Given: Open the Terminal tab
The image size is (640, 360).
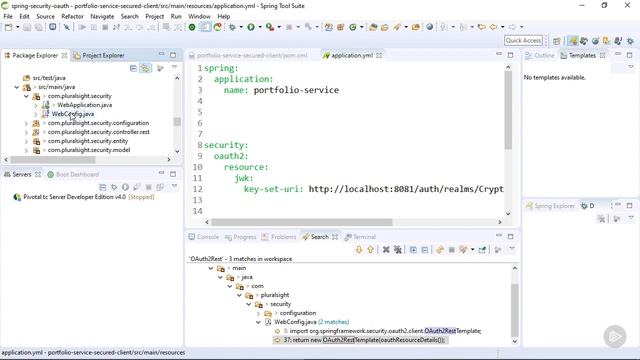Looking at the screenshot, I should (360, 237).
